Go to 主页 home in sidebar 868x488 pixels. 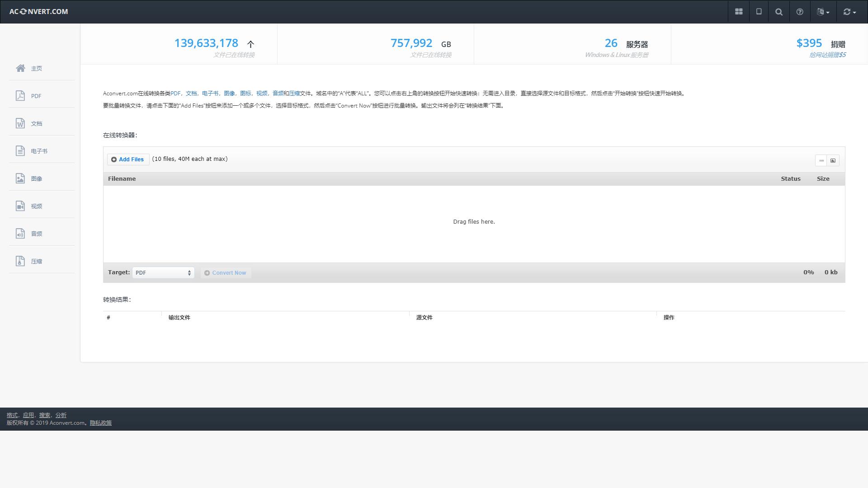coord(37,68)
